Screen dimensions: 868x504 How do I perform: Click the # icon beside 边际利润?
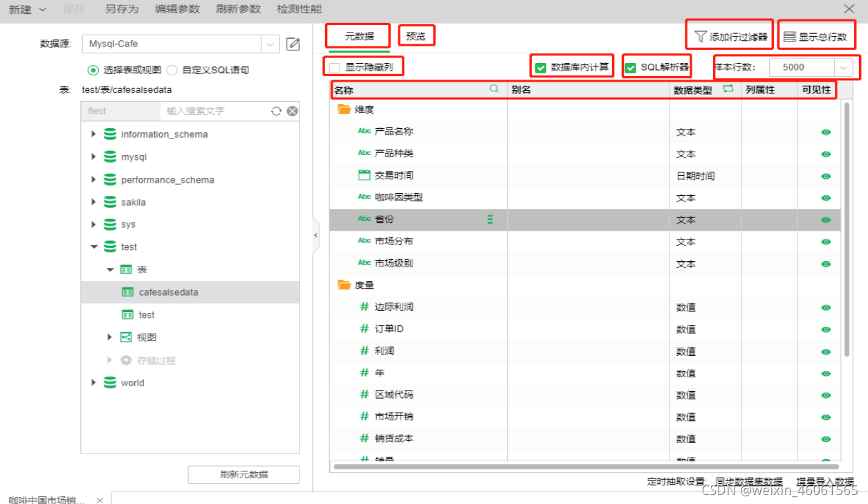(x=364, y=307)
